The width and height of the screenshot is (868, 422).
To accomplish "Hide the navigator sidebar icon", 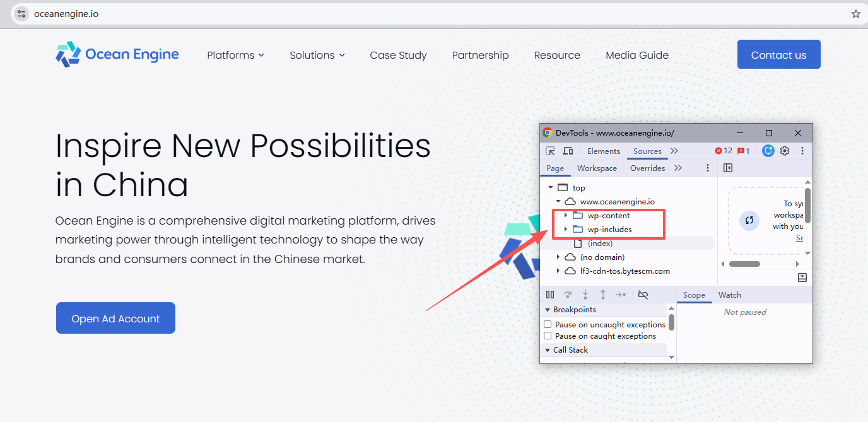I will pos(728,168).
